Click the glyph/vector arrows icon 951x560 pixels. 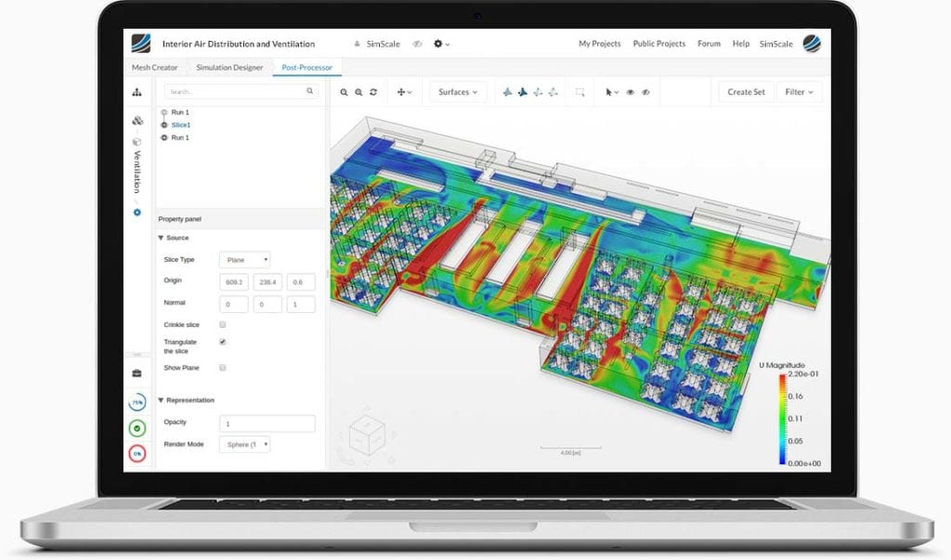508,92
